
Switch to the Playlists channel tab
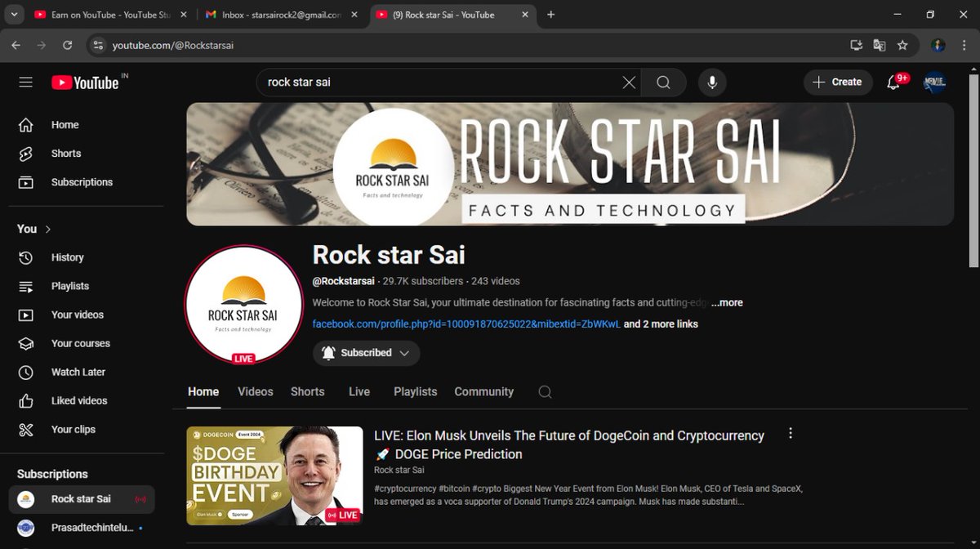pos(416,392)
